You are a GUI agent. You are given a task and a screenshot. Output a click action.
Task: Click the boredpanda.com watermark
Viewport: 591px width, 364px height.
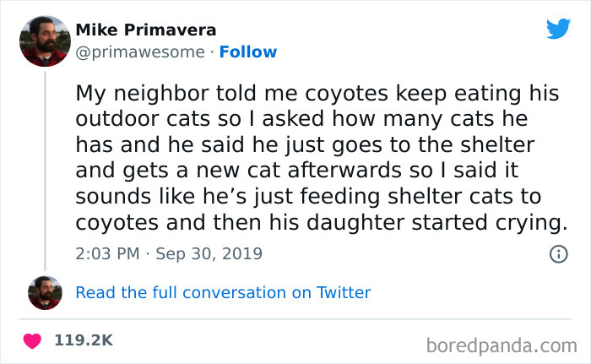(x=502, y=344)
